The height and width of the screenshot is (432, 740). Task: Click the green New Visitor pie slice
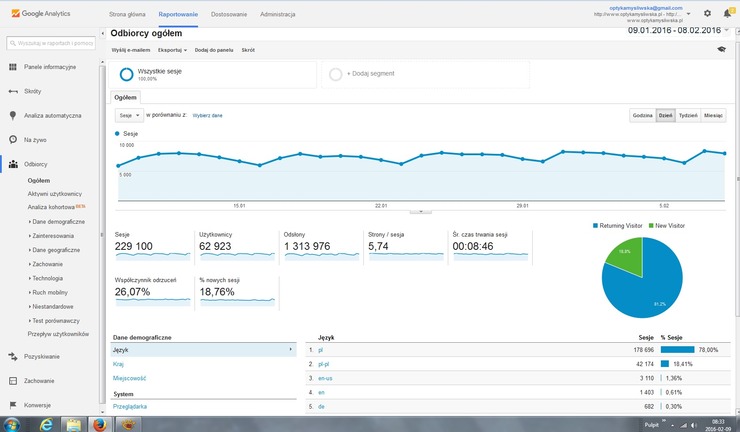click(626, 257)
